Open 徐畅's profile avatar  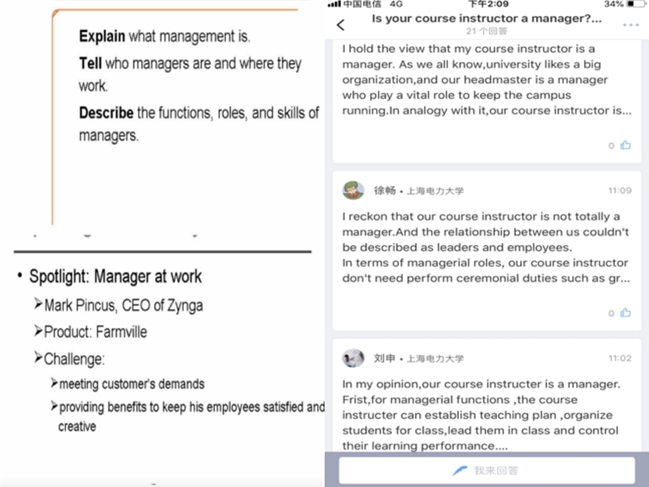click(353, 190)
